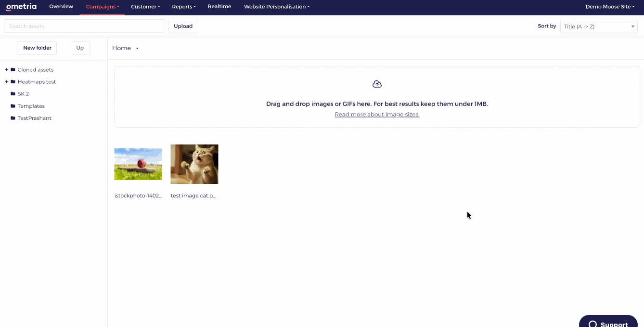Select the cricket ball image thumbnail
Viewport: 644px width, 327px height.
tap(138, 164)
